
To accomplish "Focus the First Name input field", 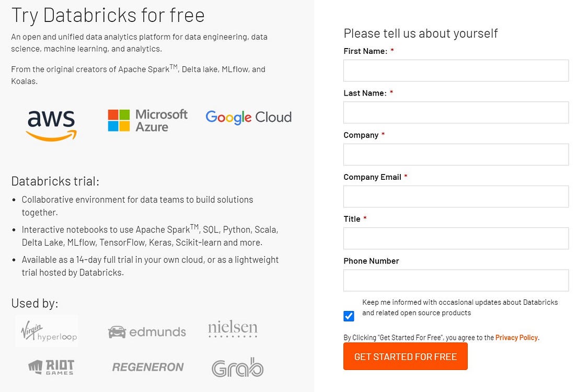I will pos(456,71).
